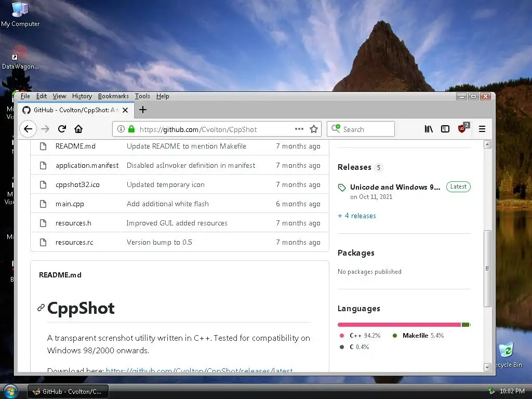Open the main.cpp file link
Viewport: 532px width, 399px height.
[x=70, y=204]
